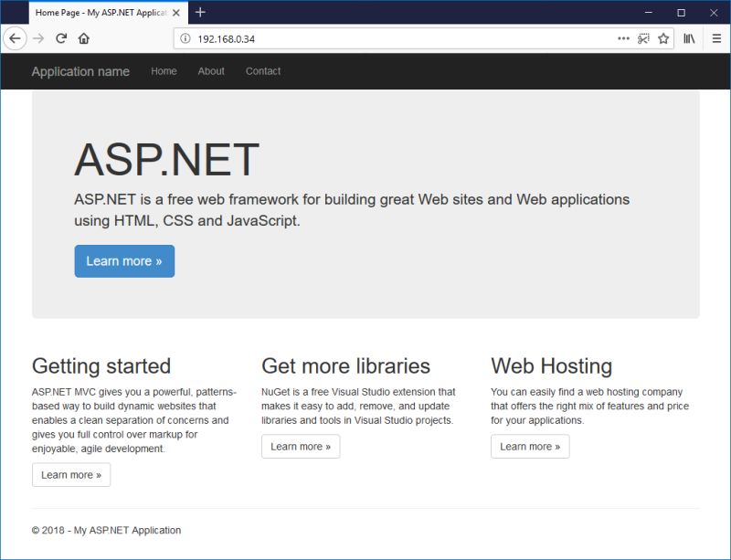Screen dimensions: 731x560
Task: Click Learn more under Web Hosting
Action: pyautogui.click(x=530, y=447)
